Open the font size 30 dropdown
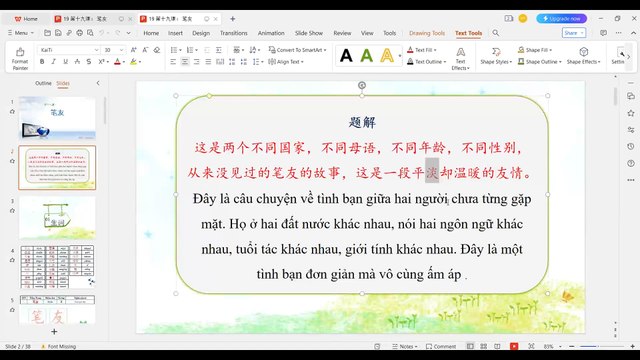 pyautogui.click(x=121, y=50)
